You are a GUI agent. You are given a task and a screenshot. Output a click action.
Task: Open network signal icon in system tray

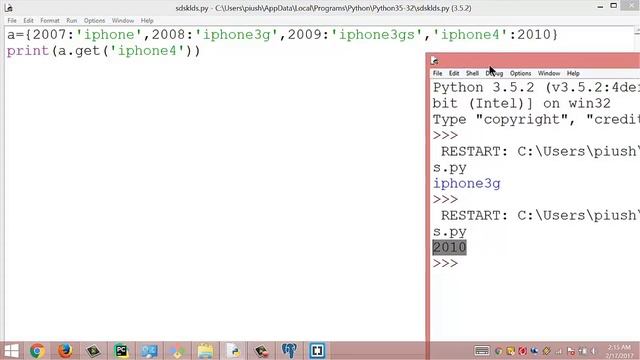pos(559,351)
